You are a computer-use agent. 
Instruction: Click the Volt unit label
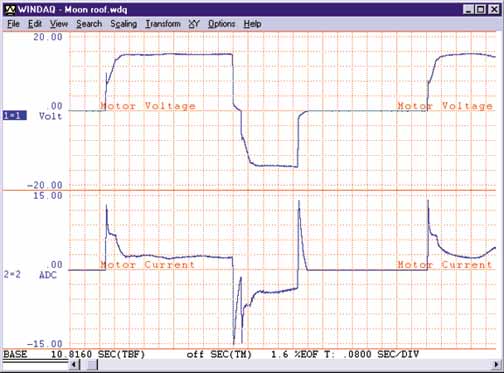click(x=50, y=116)
